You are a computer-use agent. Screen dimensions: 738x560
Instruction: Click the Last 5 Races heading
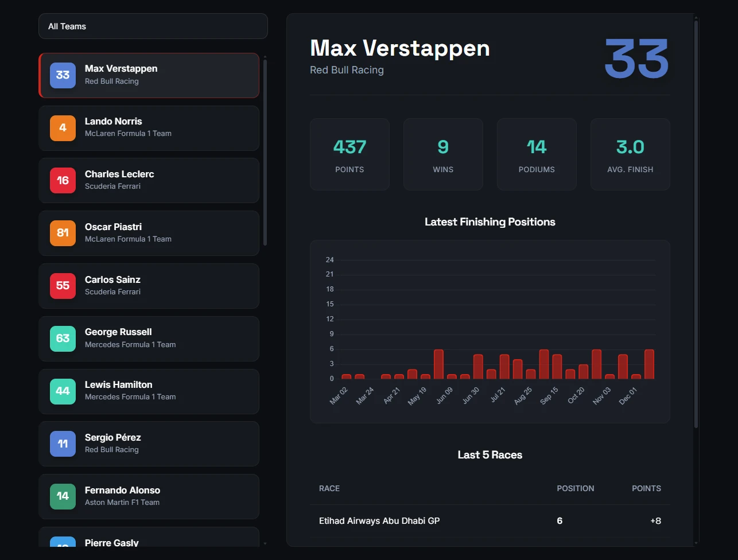[x=490, y=455]
